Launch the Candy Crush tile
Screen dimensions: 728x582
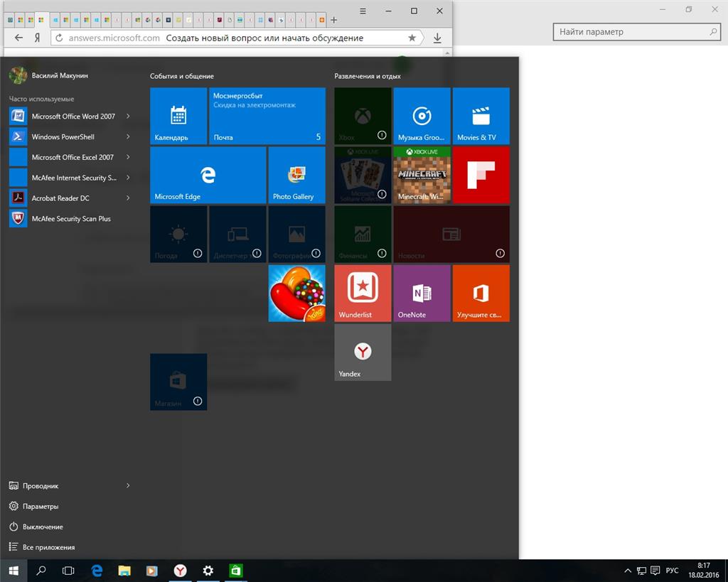[296, 293]
